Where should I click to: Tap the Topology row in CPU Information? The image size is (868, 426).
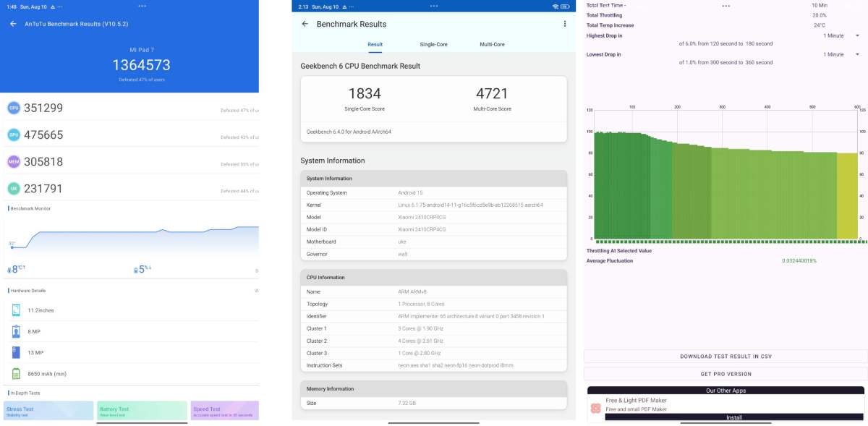pyautogui.click(x=433, y=304)
